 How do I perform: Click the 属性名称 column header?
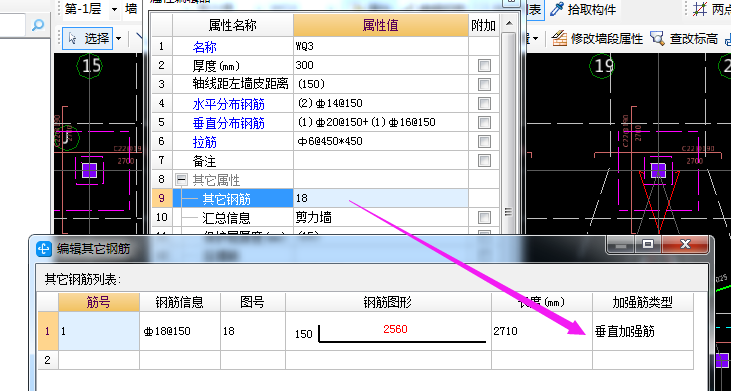(x=233, y=25)
